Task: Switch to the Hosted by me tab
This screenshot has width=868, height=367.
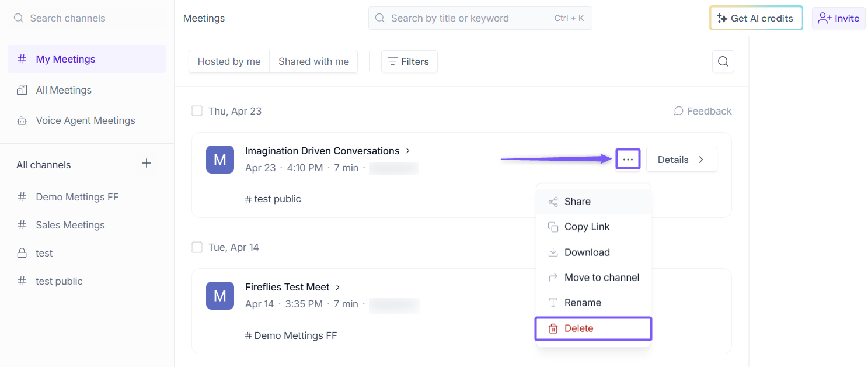Action: [x=229, y=61]
